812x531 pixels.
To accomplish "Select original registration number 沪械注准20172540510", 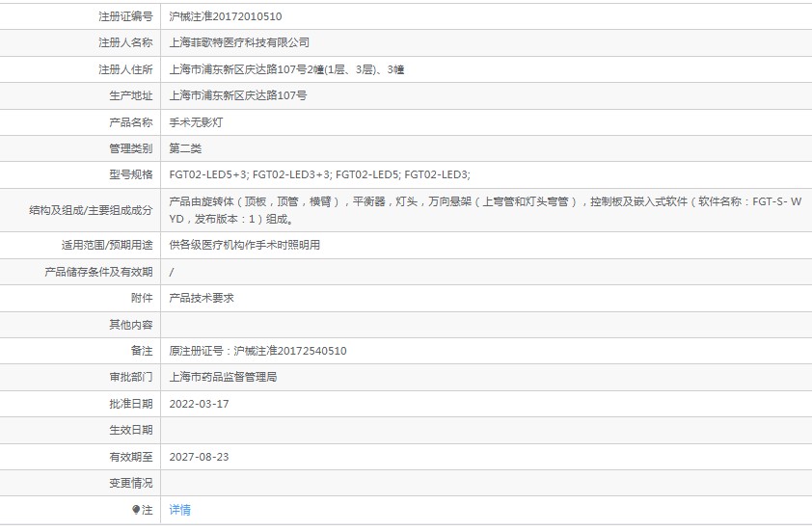I will point(290,351).
